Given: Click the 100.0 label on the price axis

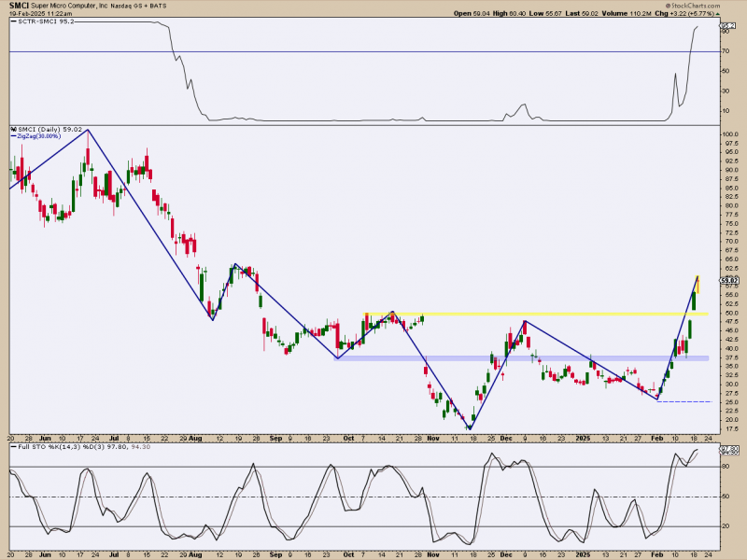Looking at the screenshot, I should [x=730, y=134].
